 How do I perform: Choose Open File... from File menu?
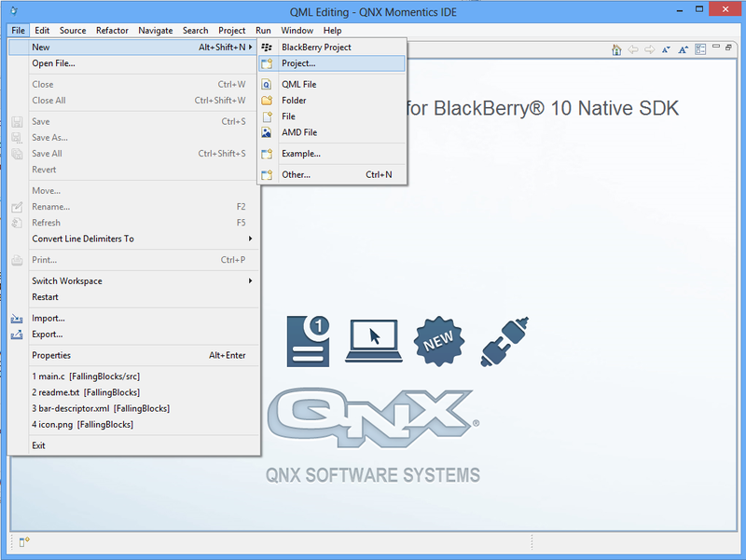pyautogui.click(x=134, y=63)
